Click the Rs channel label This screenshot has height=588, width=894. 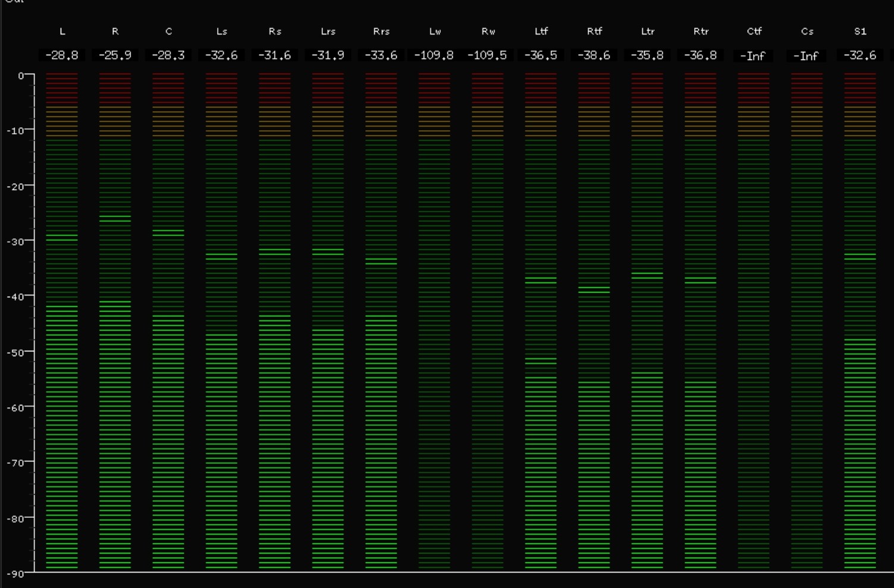pos(275,32)
